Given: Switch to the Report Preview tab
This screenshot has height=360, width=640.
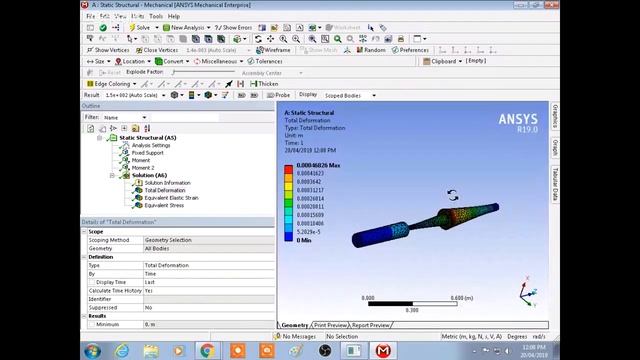Looking at the screenshot, I should click(370, 325).
